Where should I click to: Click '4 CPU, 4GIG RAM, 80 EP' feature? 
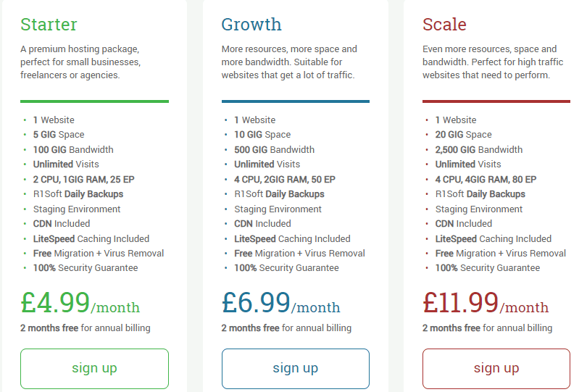(486, 180)
